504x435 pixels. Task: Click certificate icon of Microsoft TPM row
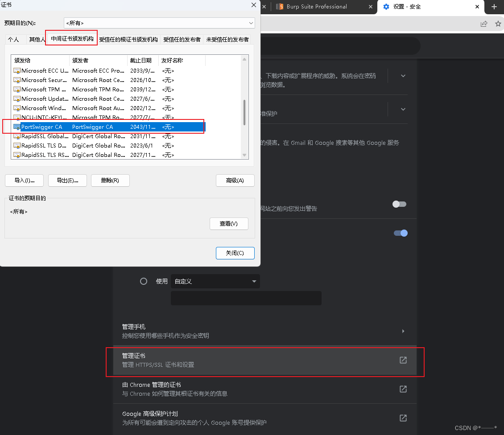tap(17, 89)
